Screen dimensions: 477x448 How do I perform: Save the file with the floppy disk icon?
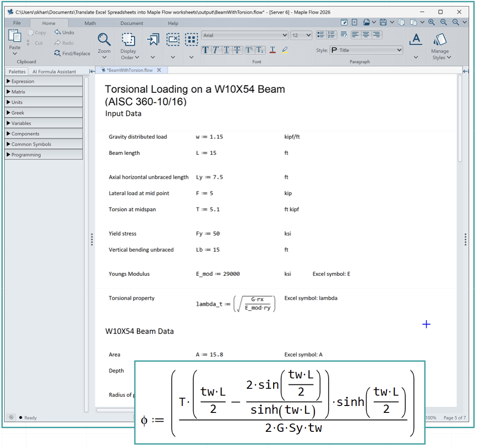pos(383,22)
